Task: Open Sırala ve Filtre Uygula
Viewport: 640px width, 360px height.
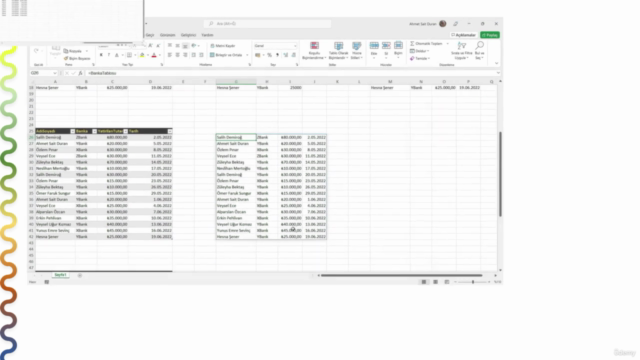Action: [x=462, y=51]
